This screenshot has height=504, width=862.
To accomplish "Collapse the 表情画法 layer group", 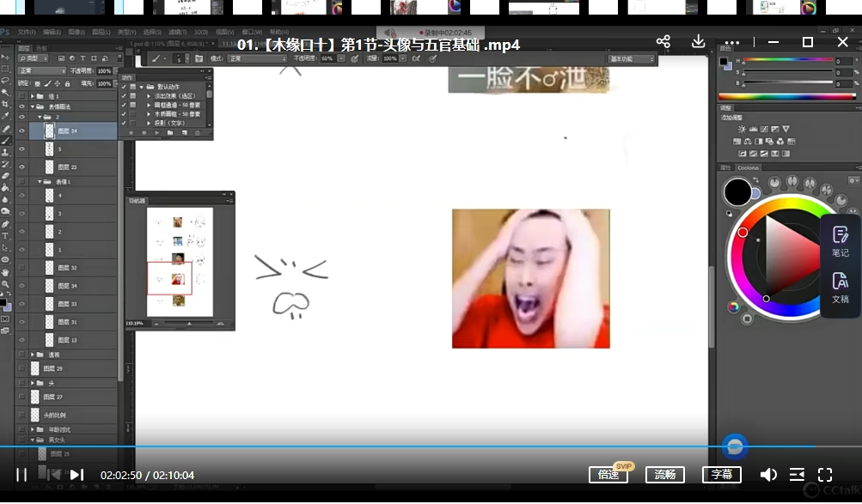I will coord(33,106).
